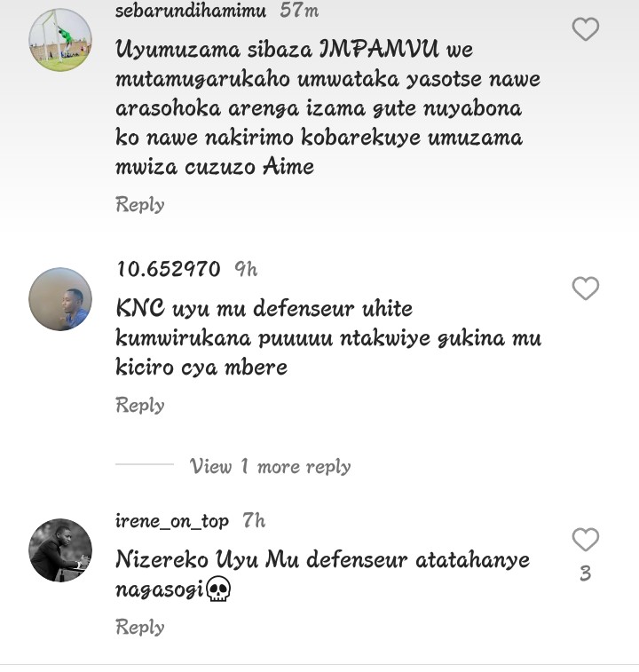Tap the skull emoji in irene_on_top's comment
Viewport: 639px width, 672px height.
pyautogui.click(x=218, y=589)
